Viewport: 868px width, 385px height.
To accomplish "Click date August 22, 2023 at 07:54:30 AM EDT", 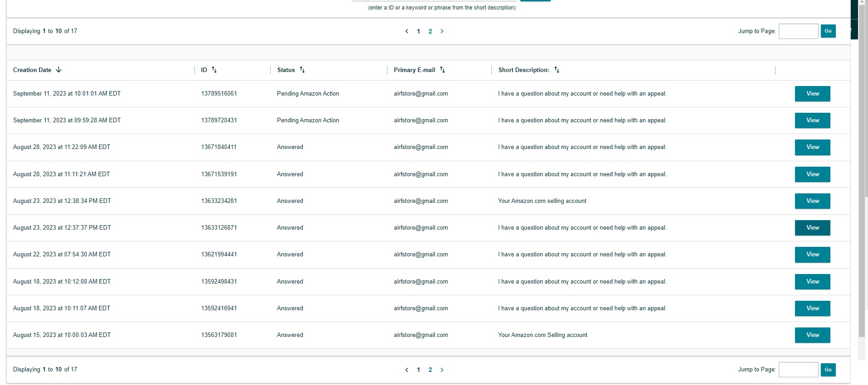I will pos(62,255).
